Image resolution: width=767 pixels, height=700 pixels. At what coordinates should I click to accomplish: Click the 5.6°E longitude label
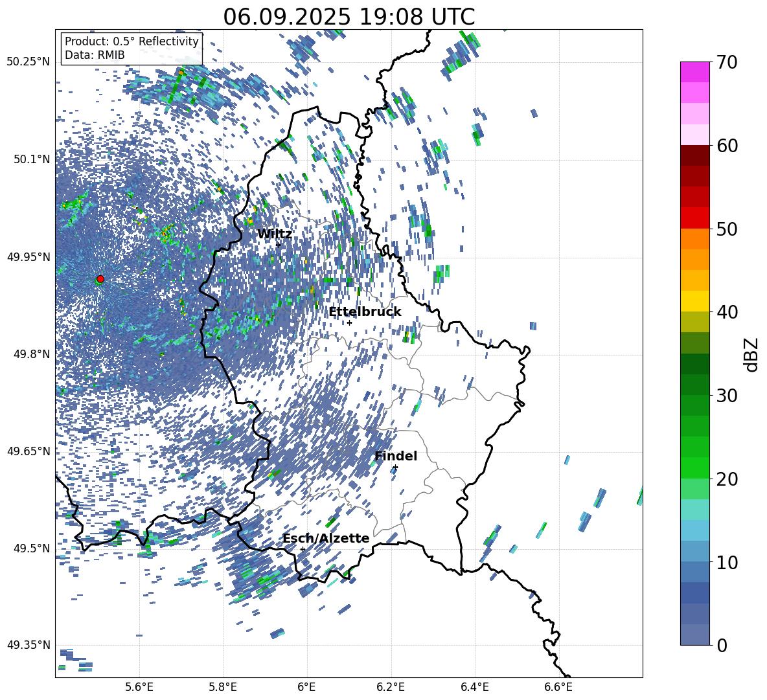(139, 688)
